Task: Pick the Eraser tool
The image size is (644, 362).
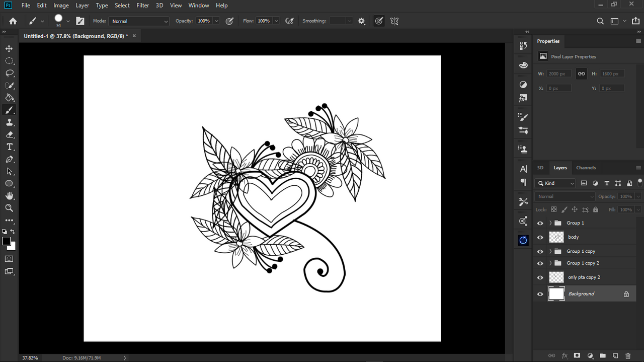Action: coord(9,134)
